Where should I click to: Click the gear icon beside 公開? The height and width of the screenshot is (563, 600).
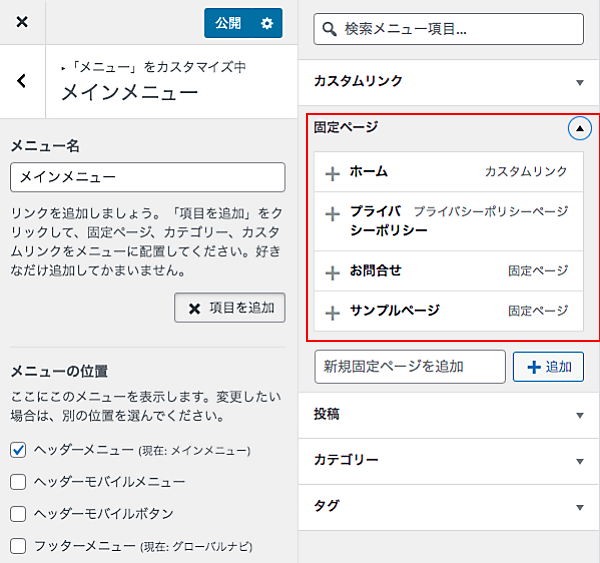[x=266, y=23]
